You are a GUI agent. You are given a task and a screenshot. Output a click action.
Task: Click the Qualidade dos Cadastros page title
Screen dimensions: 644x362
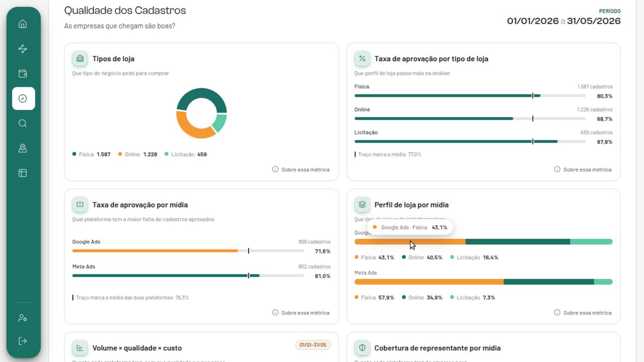(125, 10)
